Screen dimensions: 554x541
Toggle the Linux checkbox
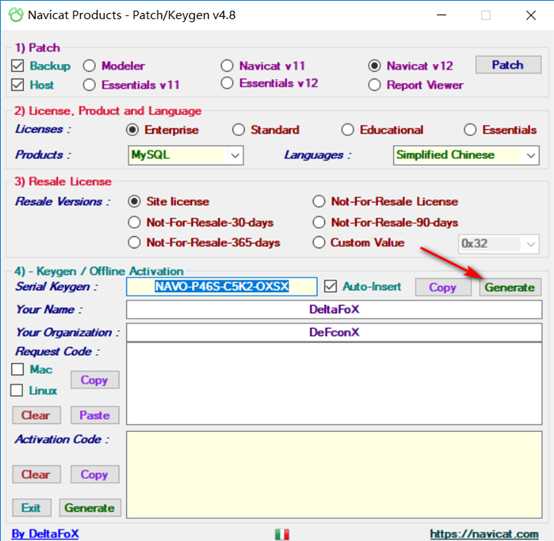pyautogui.click(x=17, y=390)
